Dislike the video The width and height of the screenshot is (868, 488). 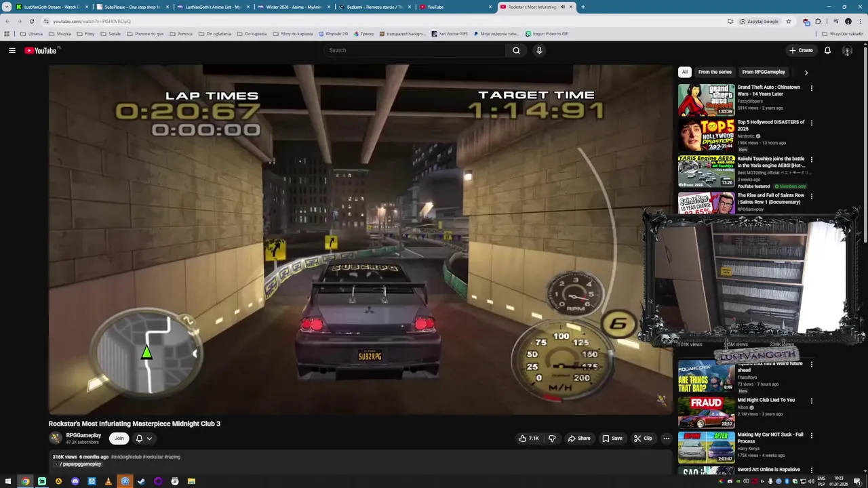click(551, 439)
